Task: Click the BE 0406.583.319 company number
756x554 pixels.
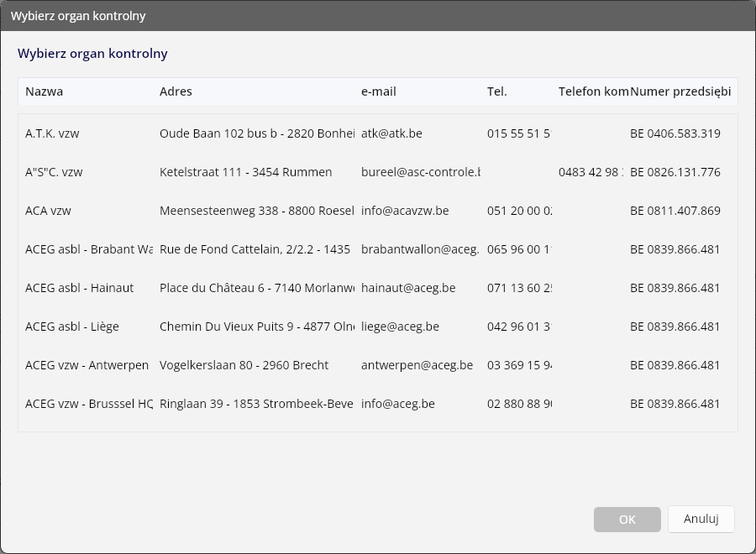Action: click(x=675, y=133)
